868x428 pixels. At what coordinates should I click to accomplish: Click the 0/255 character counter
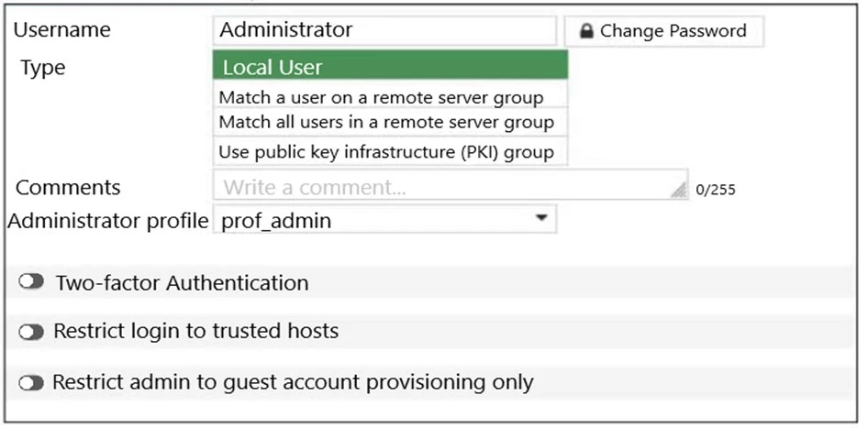(716, 191)
